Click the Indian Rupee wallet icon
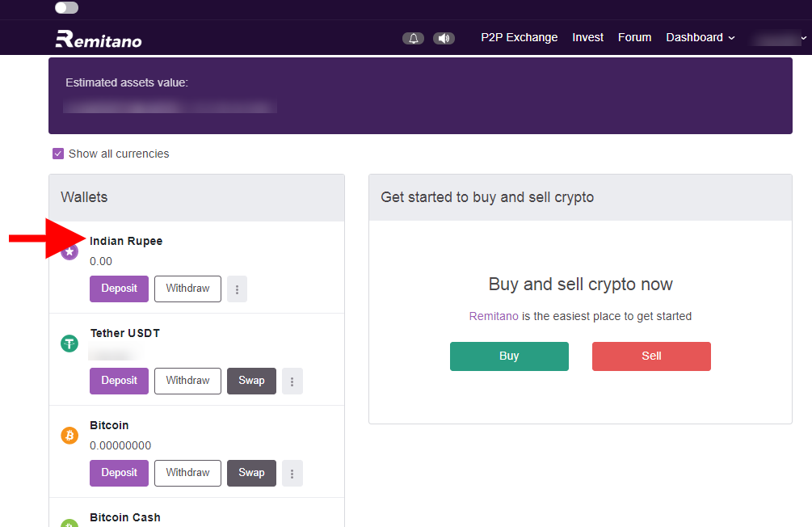The width and height of the screenshot is (812, 527). pos(70,251)
